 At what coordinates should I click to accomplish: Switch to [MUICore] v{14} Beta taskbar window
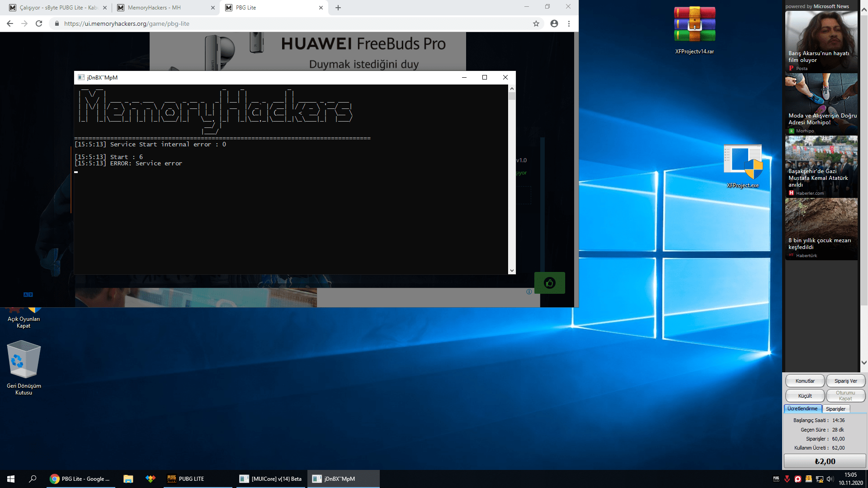pyautogui.click(x=270, y=479)
